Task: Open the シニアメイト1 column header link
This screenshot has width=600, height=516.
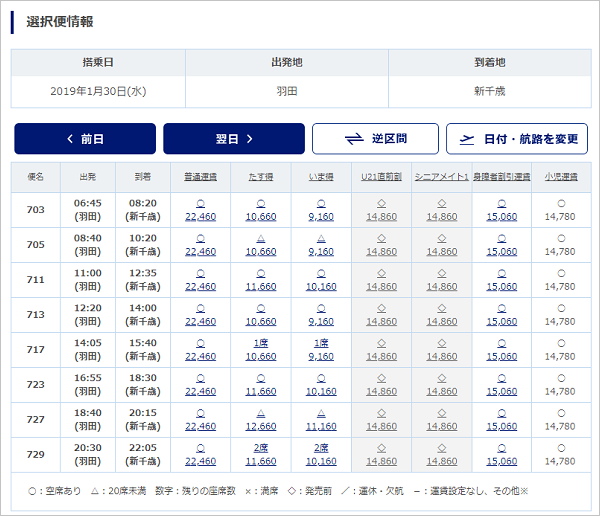Action: (x=441, y=177)
